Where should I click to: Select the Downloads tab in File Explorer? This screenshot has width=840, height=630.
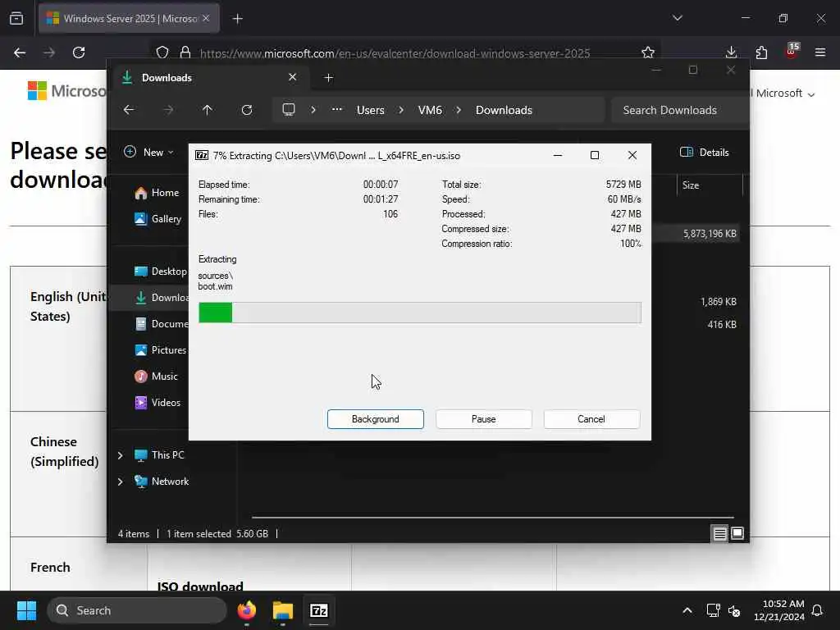(x=209, y=78)
